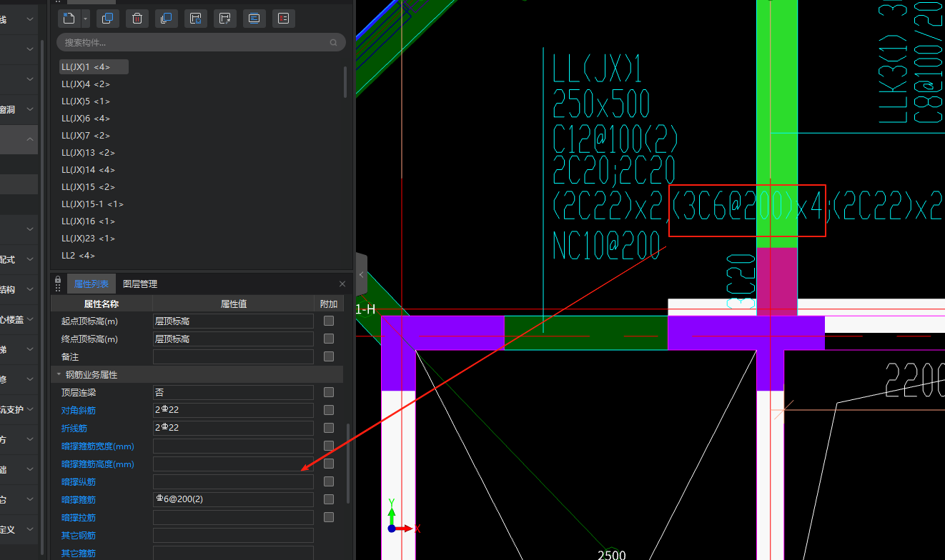Collapse the side panel using the arrow handle

pos(361,275)
